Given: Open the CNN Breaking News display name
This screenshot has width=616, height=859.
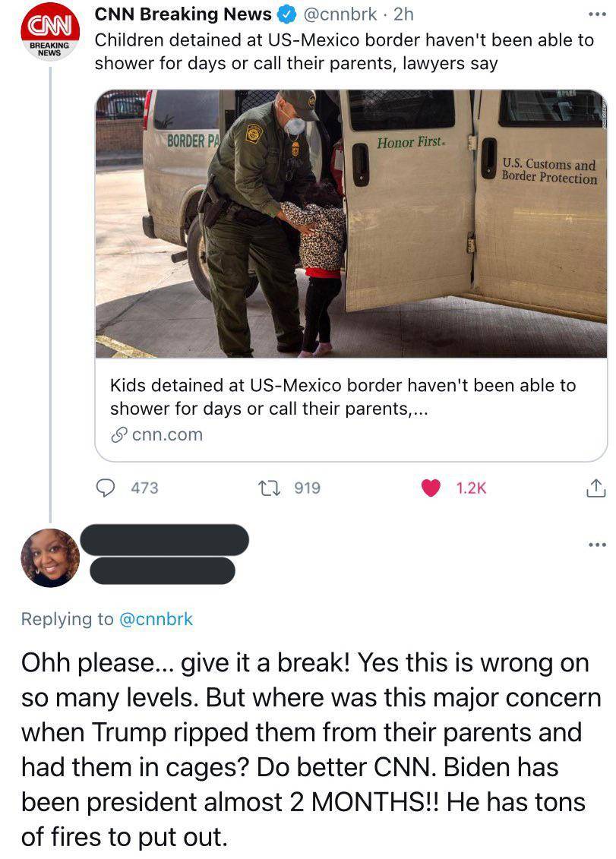Looking at the screenshot, I should tap(182, 14).
